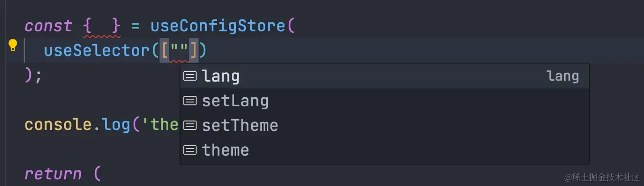Click the useSelector function call
This screenshot has height=186, width=644.
pyautogui.click(x=97, y=50)
